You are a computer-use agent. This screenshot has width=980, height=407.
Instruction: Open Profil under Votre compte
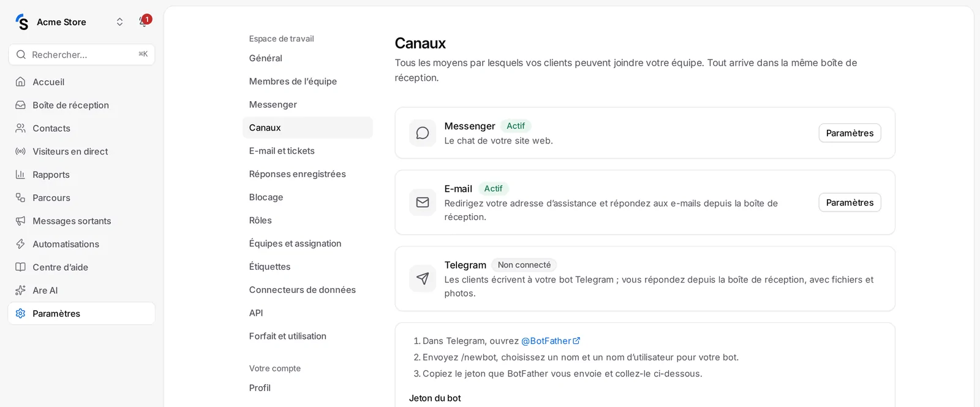307,388
